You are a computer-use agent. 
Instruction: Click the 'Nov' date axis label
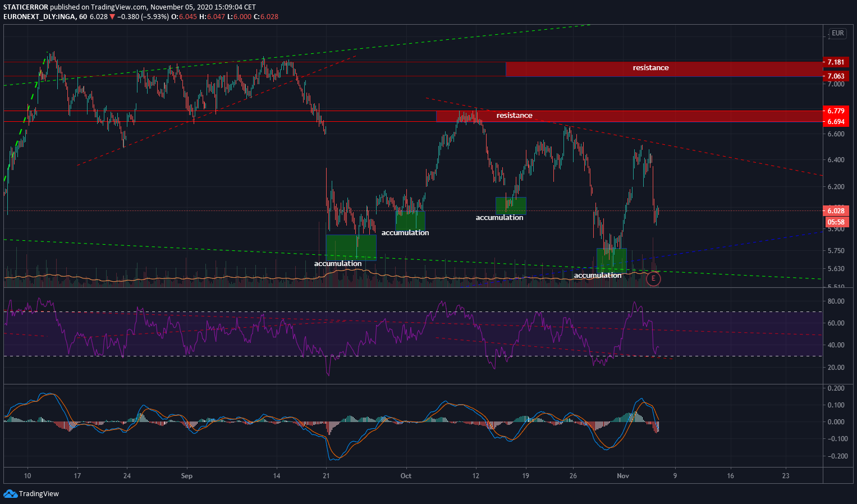[x=623, y=476]
